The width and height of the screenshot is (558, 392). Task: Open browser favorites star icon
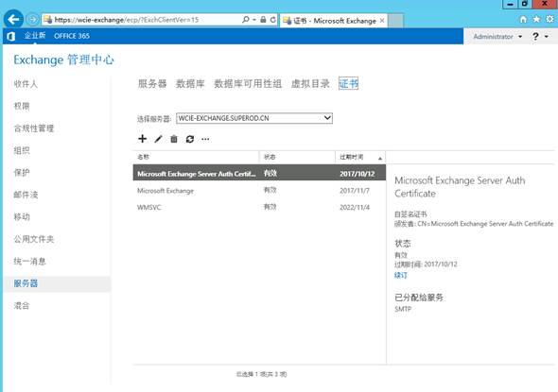tap(536, 19)
